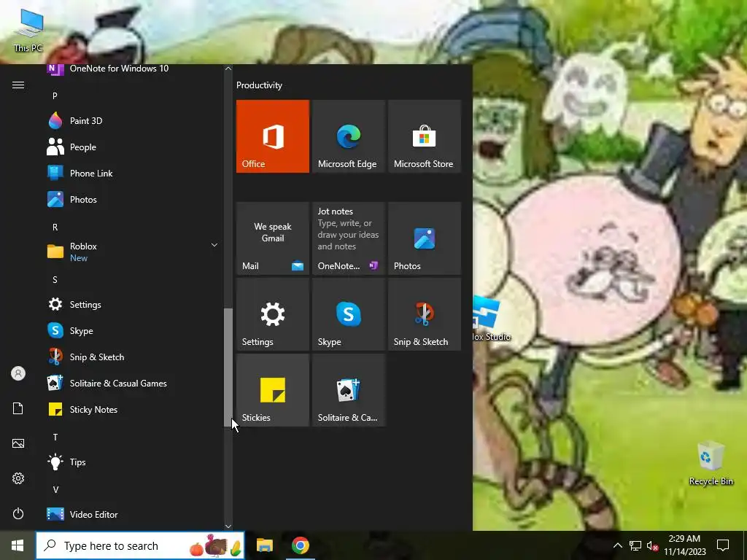Open the Mail live tile
This screenshot has height=560, width=747.
[273, 238]
